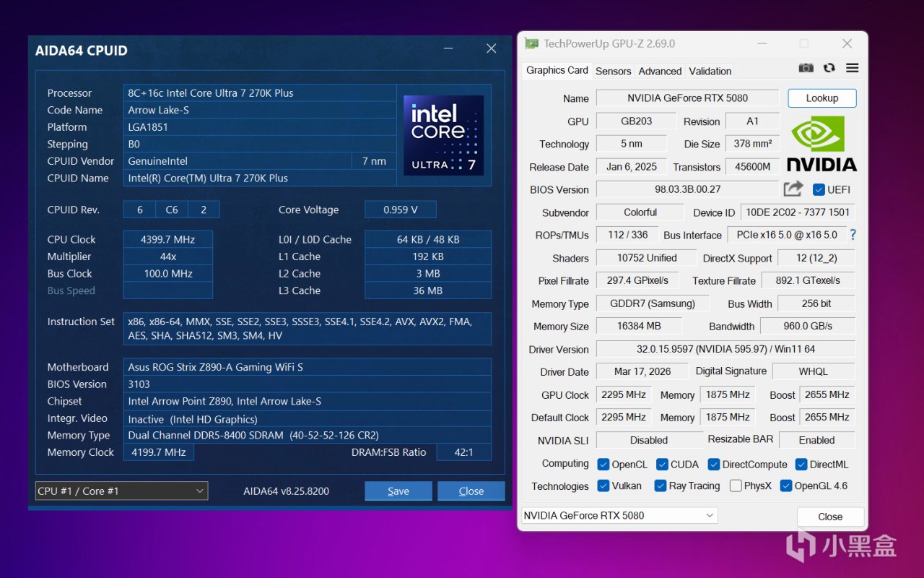Click the Motherboard value 'Asus ROG Strix Z890-A Gaming WiFi S'

[x=308, y=367]
